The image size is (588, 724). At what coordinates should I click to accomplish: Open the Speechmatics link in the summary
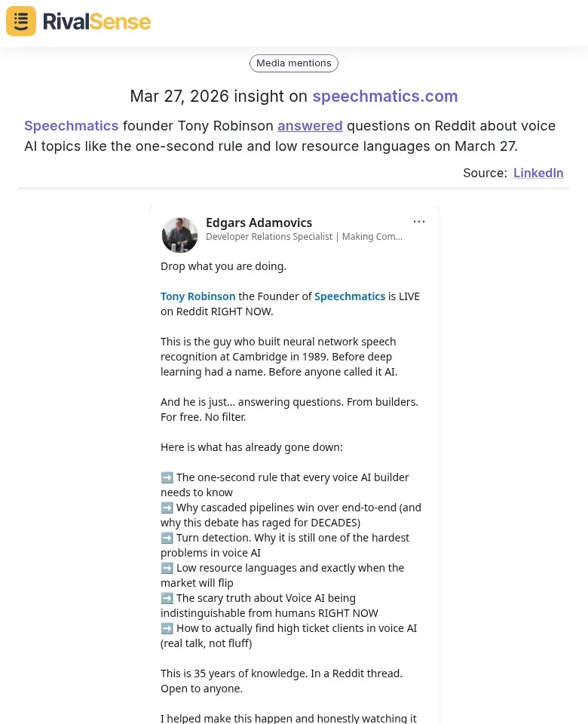tap(71, 125)
